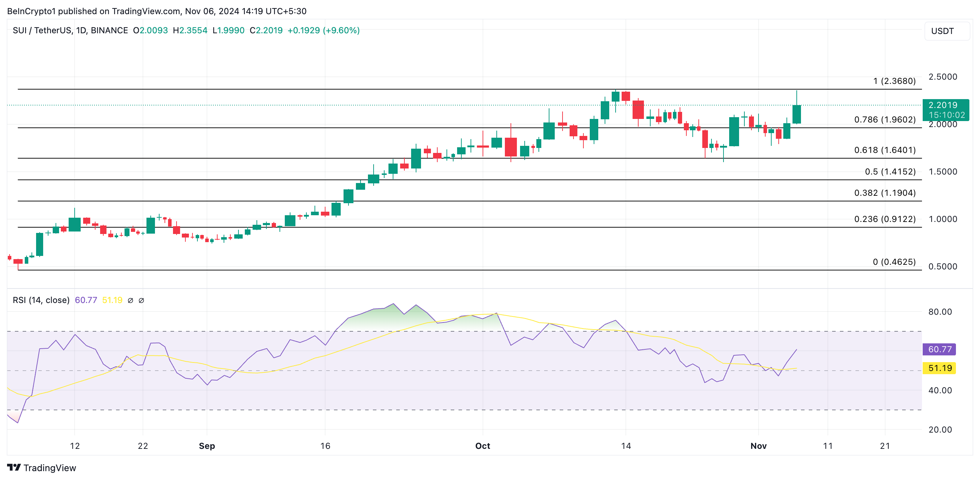Screen dimensions: 980x480
Task: Select the 1 (2.3680) Fibonacci level label
Action: pos(894,81)
